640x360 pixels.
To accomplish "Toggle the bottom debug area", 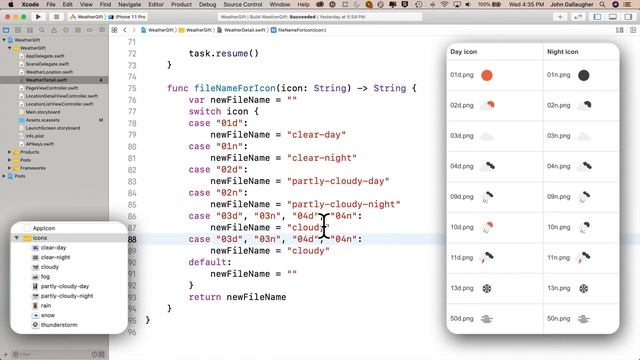I will (613, 17).
